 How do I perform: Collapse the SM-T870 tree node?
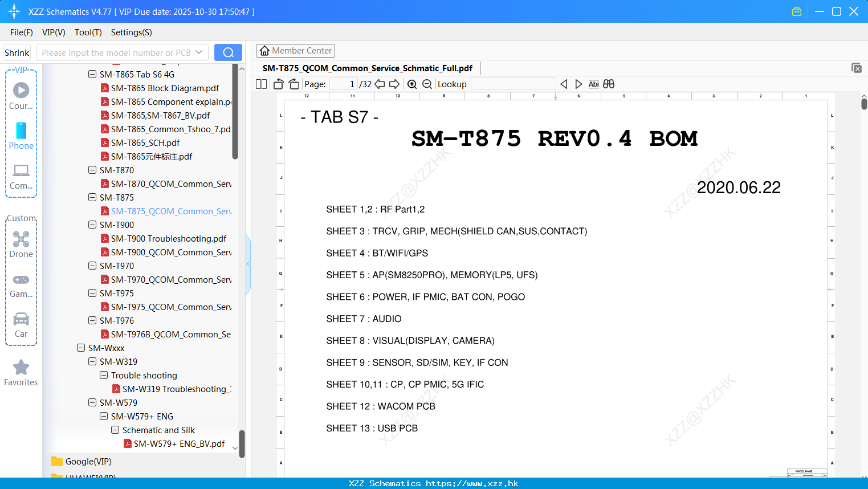(x=92, y=170)
